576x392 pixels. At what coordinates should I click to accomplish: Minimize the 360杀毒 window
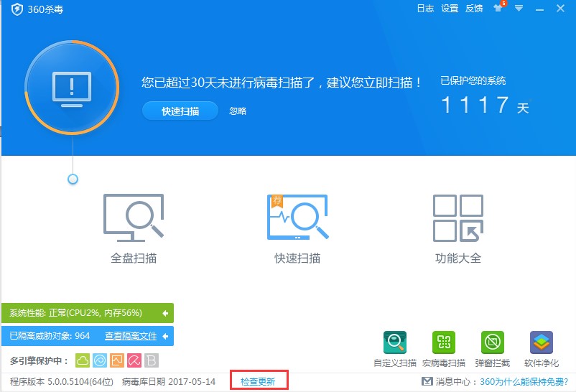(x=539, y=9)
